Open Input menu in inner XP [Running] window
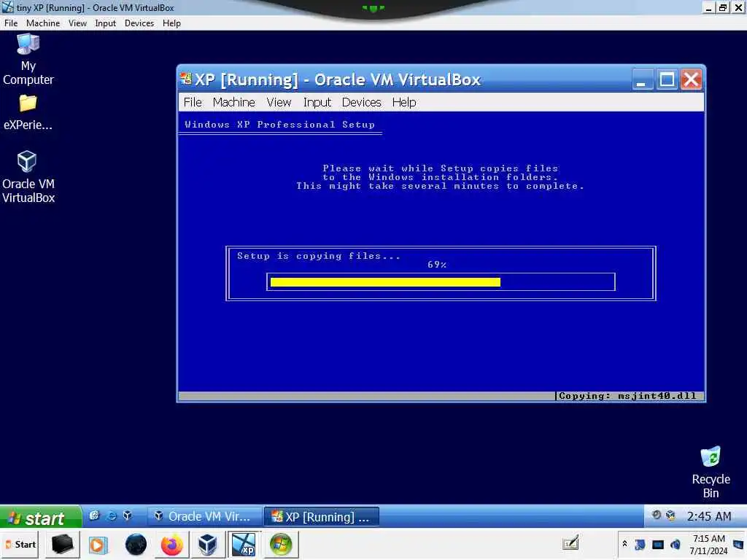 click(x=317, y=102)
